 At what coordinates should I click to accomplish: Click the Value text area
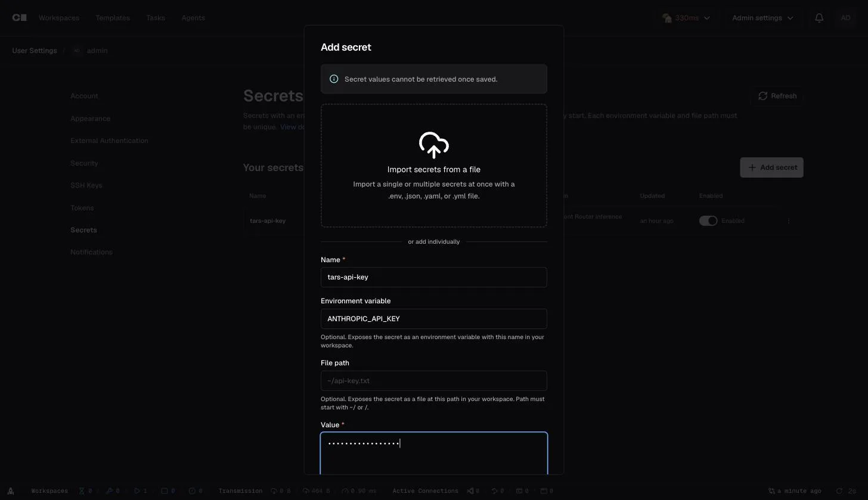coord(434,454)
